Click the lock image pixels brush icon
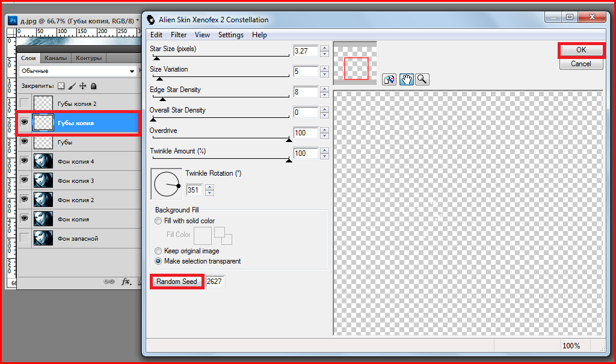The width and height of the screenshot is (616, 364). point(72,85)
